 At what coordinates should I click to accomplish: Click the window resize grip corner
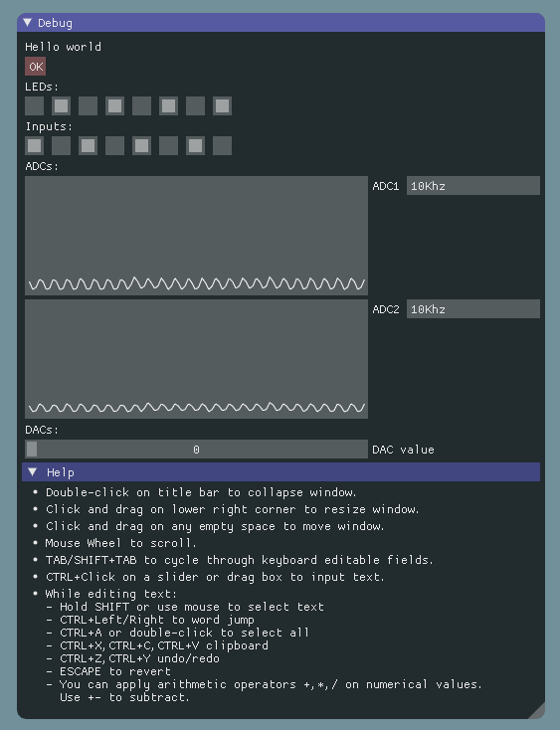point(537,711)
